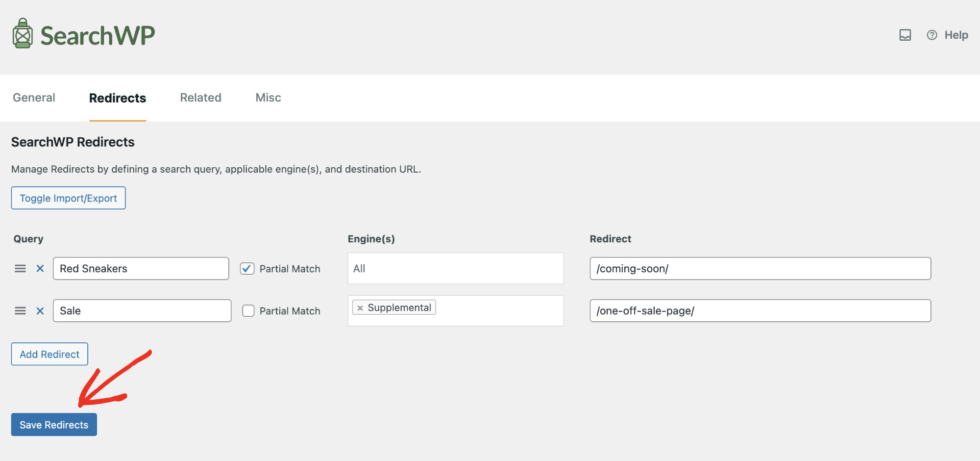Delete the Sale redirect with the X icon
The image size is (980, 461).
coord(40,310)
